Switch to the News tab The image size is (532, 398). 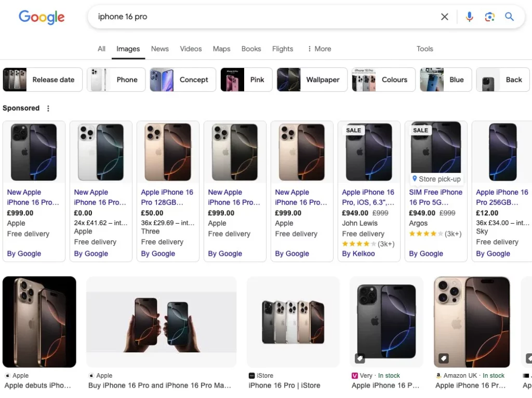pos(160,49)
